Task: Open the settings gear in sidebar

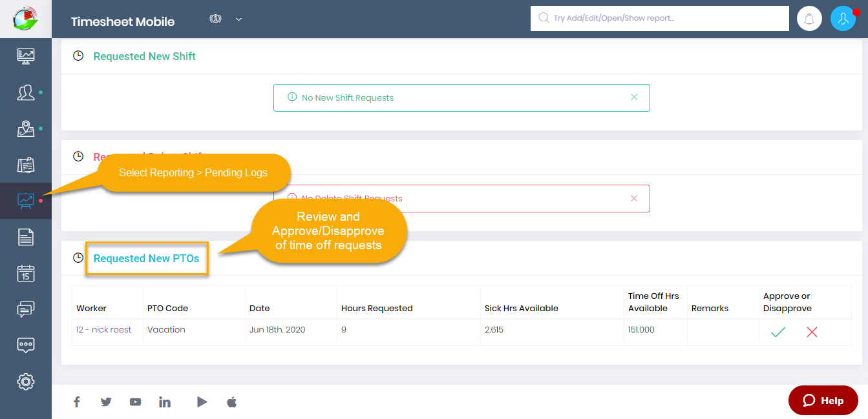Action: (26, 382)
